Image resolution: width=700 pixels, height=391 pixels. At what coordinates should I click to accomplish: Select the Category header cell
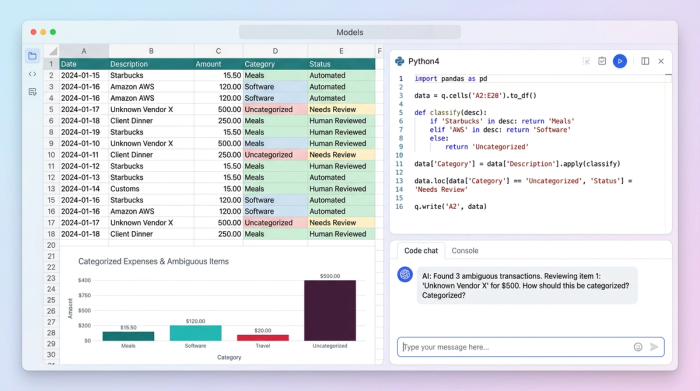[275, 64]
